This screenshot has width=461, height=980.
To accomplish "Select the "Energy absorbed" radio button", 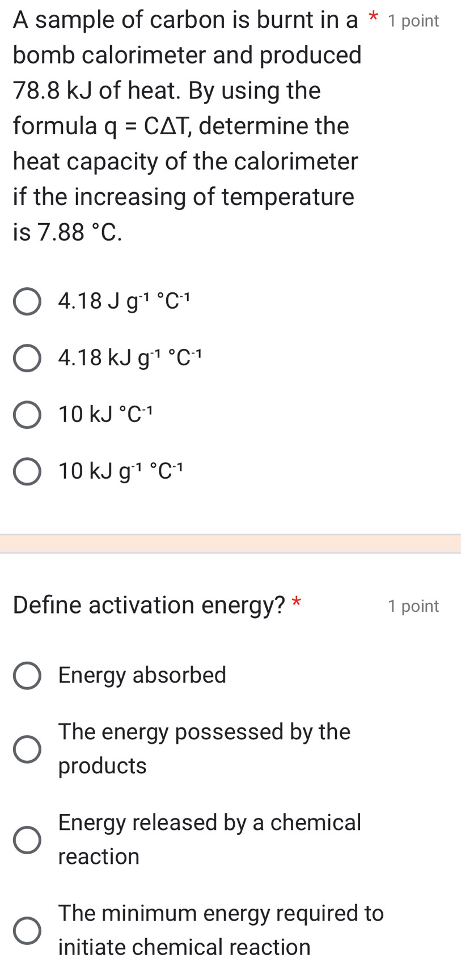I will tap(27, 675).
